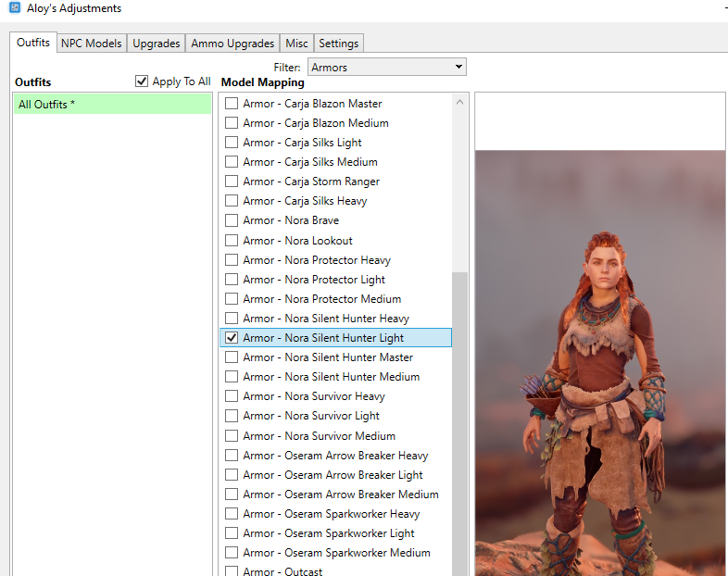
Task: Tick Armor - Carja Silks Medium checkbox
Action: [x=232, y=161]
